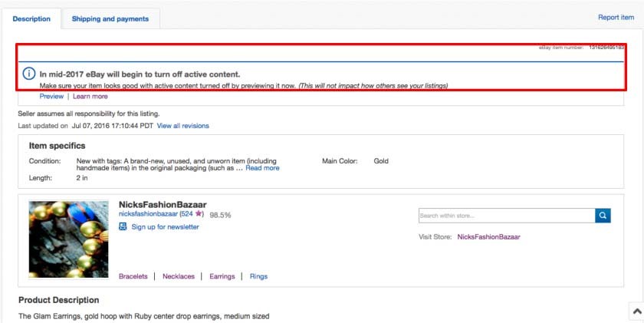This screenshot has height=323, width=644.
Task: Click the Main Color value Gold
Action: 381,161
